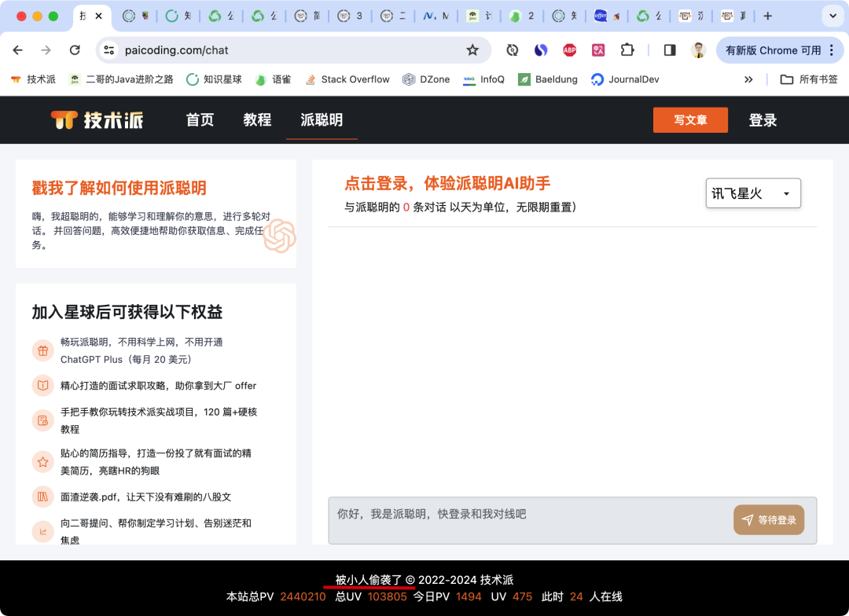The image size is (849, 616).
Task: Toggle the Chrome side panel
Action: pos(670,50)
